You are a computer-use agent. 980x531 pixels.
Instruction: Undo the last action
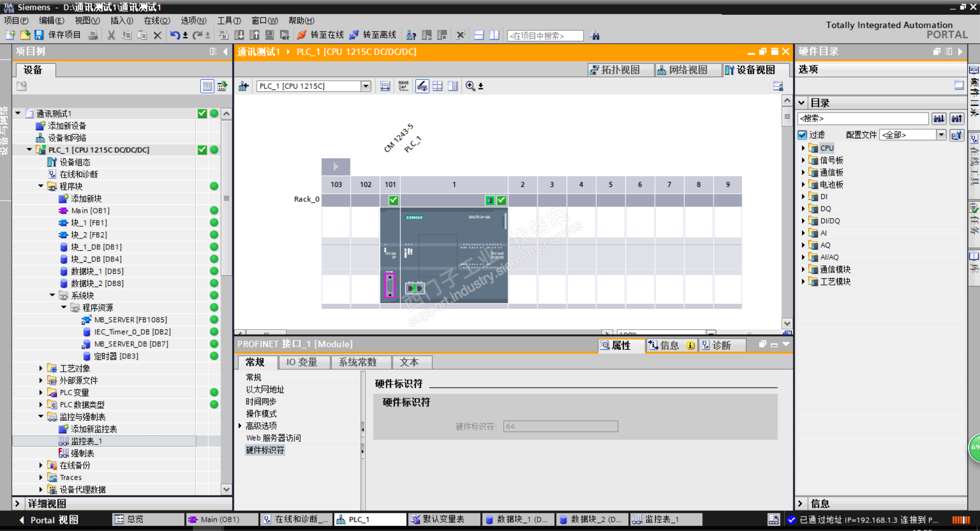coord(175,35)
